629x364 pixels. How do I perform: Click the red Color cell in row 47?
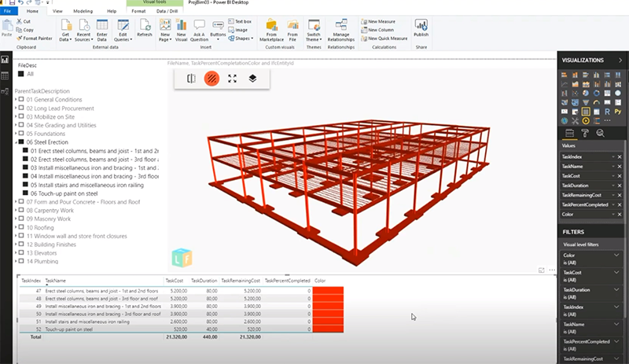pyautogui.click(x=327, y=291)
